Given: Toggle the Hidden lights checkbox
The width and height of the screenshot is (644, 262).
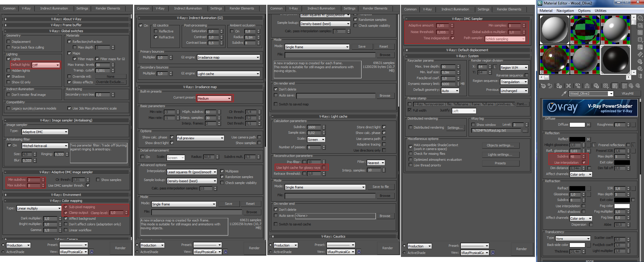Looking at the screenshot, I should [x=8, y=71].
